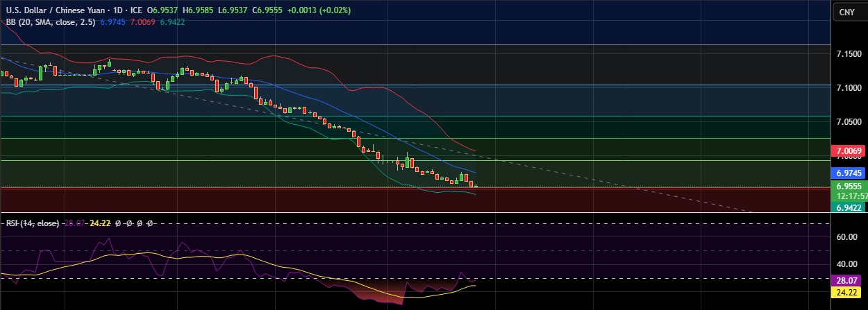Viewport: 868px width, 310px height.
Task: Select the most recent candlestick on the chart
Action: tap(476, 186)
